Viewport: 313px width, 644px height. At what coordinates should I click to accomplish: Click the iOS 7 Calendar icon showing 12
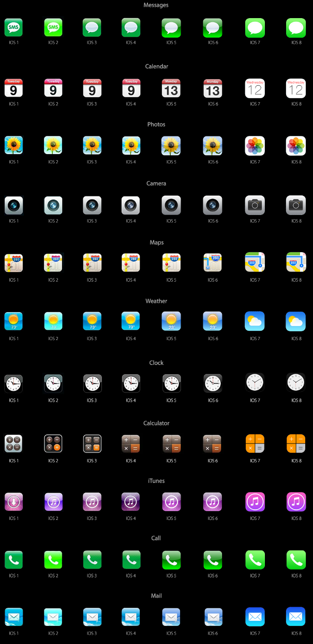[255, 88]
